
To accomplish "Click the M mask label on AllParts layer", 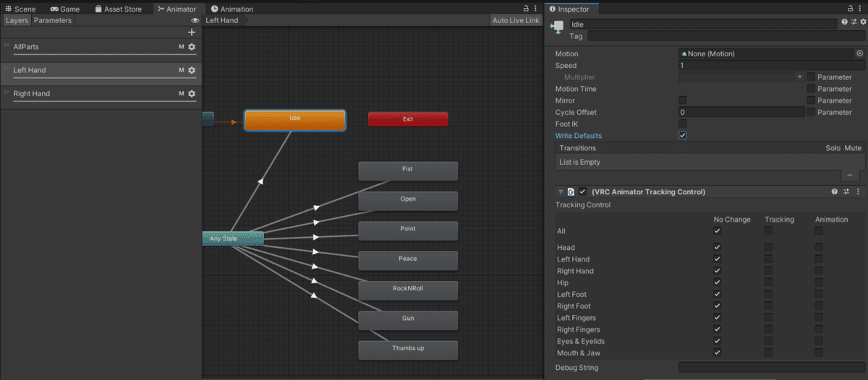I will point(182,47).
